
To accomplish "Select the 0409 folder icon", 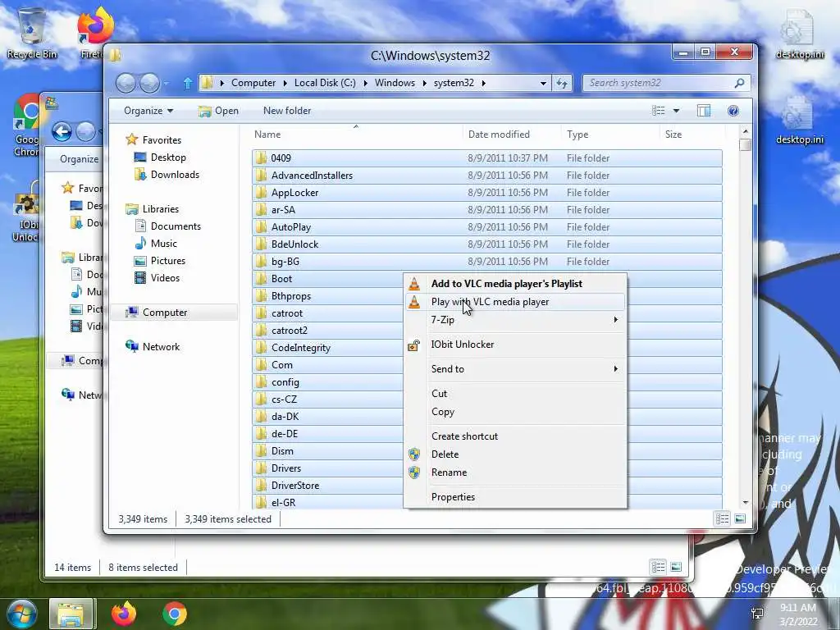I will click(261, 158).
